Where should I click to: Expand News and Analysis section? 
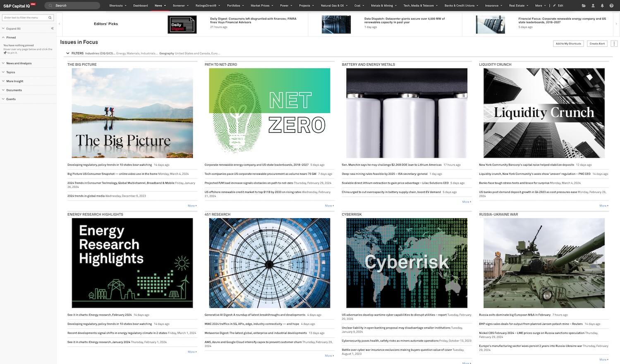(x=17, y=63)
